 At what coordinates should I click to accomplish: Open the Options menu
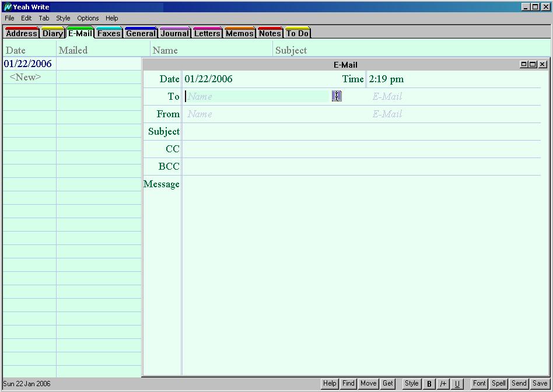[x=88, y=18]
